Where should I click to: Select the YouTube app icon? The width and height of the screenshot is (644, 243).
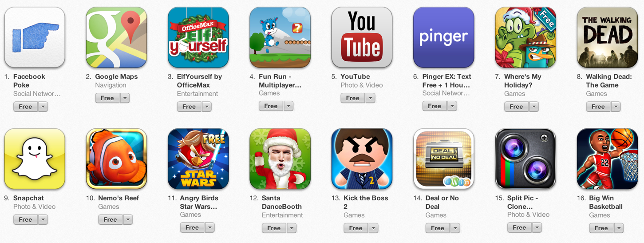362,37
